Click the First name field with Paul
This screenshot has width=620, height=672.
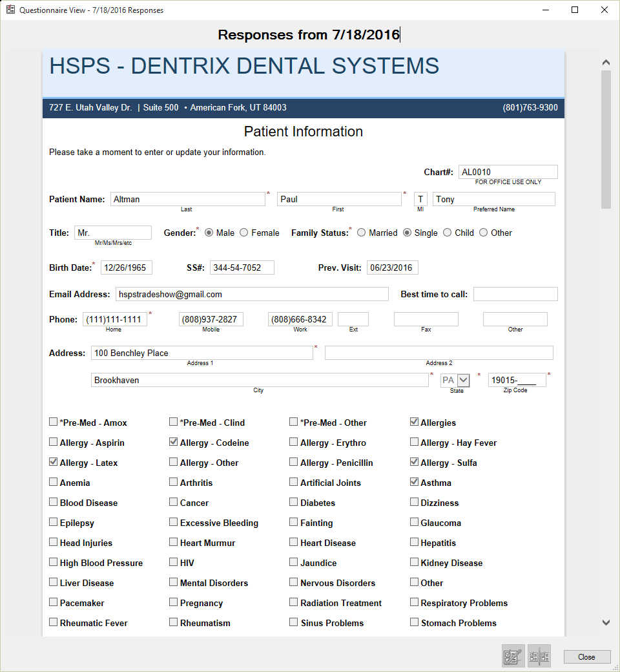[339, 199]
